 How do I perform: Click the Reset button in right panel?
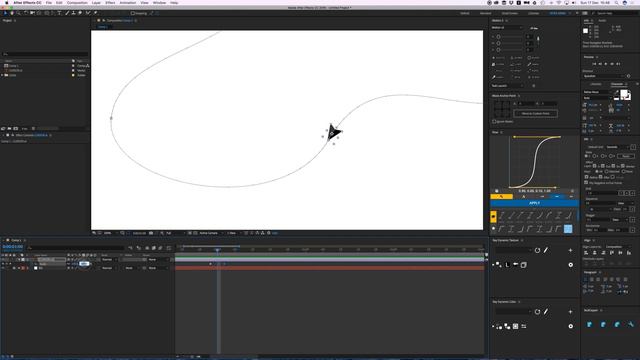(626, 156)
